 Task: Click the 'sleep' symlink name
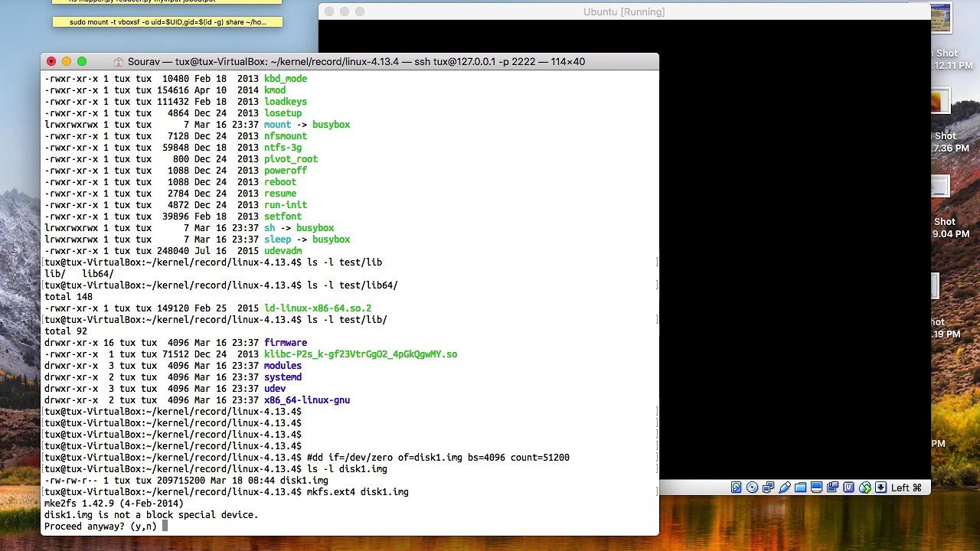277,240
